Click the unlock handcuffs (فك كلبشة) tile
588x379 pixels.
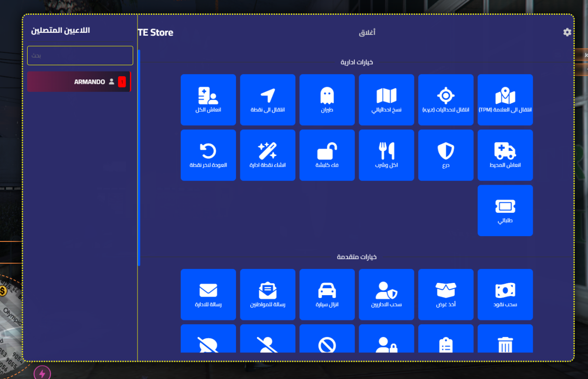pos(327,155)
